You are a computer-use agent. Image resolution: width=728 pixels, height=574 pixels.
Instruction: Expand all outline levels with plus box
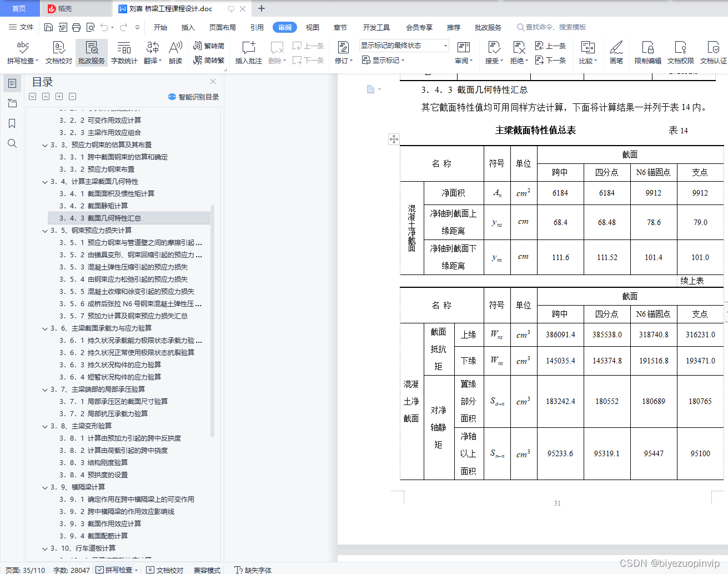59,97
